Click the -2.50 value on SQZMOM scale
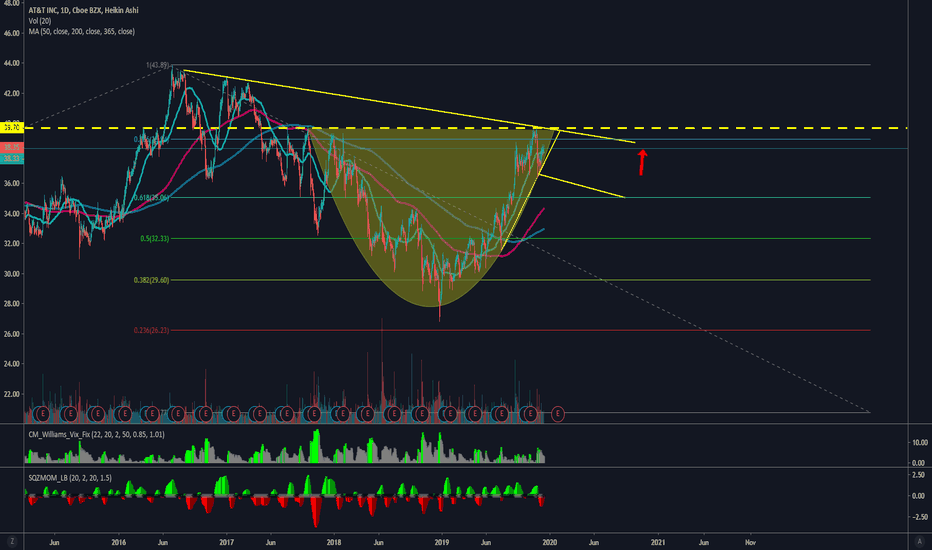 pyautogui.click(x=919, y=517)
